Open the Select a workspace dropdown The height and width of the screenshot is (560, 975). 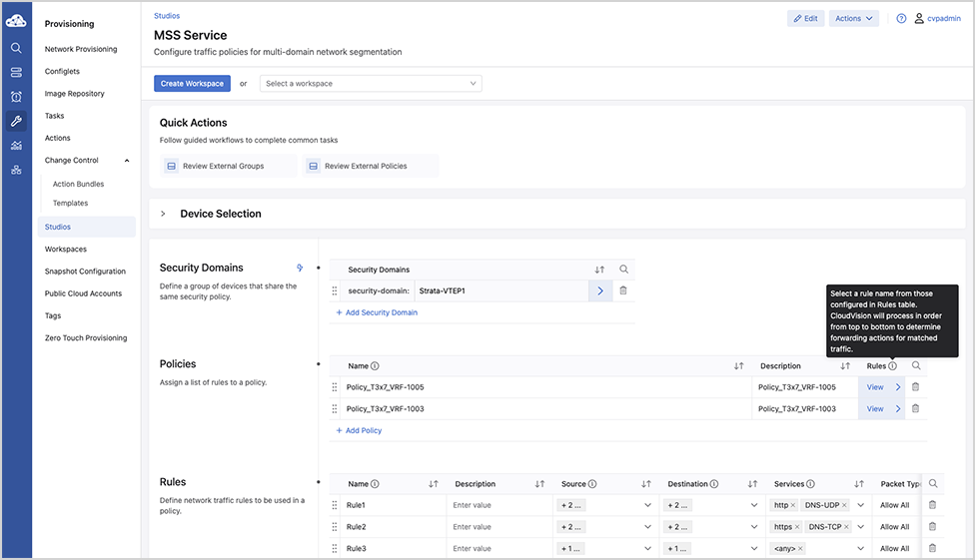pos(371,83)
